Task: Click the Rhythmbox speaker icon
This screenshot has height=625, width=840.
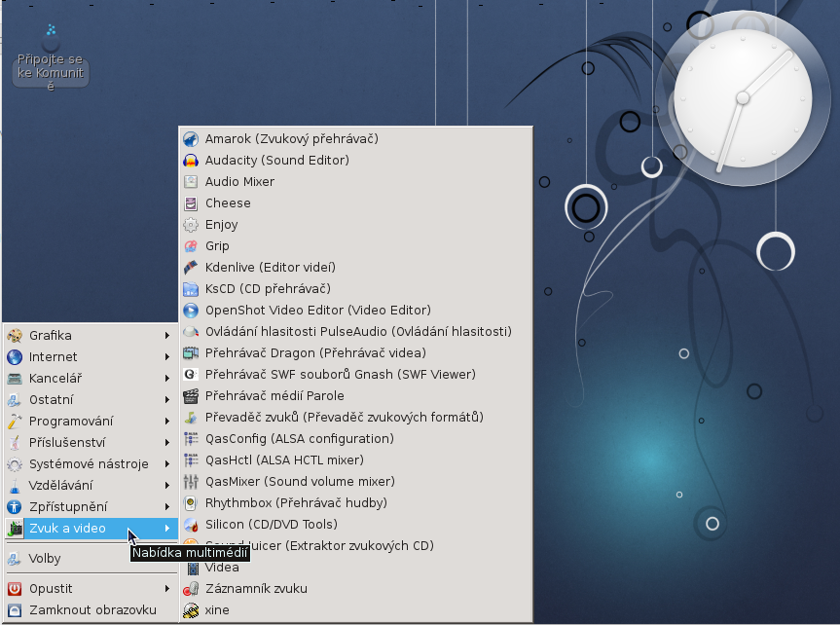Action: click(191, 503)
